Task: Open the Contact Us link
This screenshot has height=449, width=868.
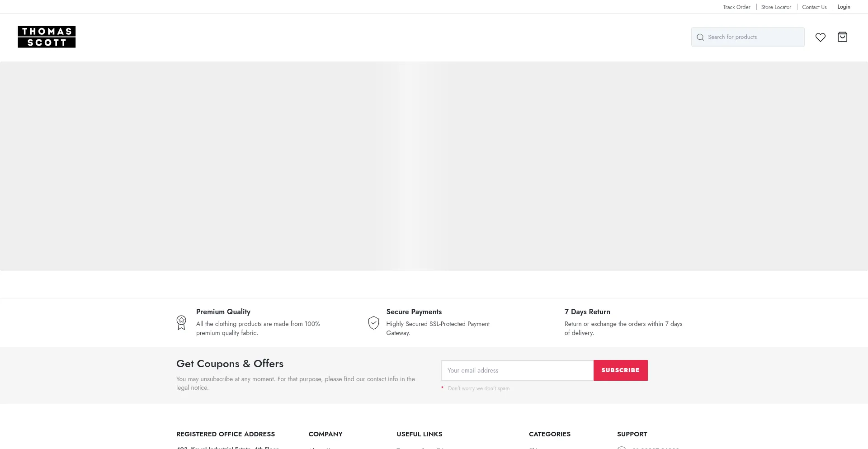Action: (x=814, y=7)
